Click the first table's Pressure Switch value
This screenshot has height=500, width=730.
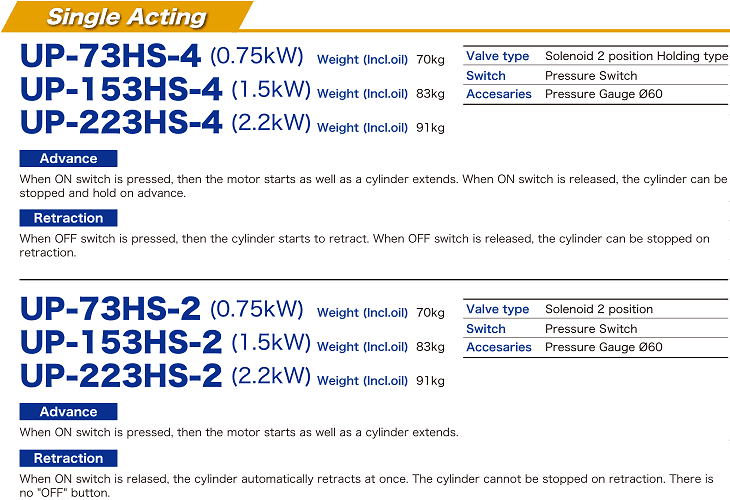[x=590, y=76]
